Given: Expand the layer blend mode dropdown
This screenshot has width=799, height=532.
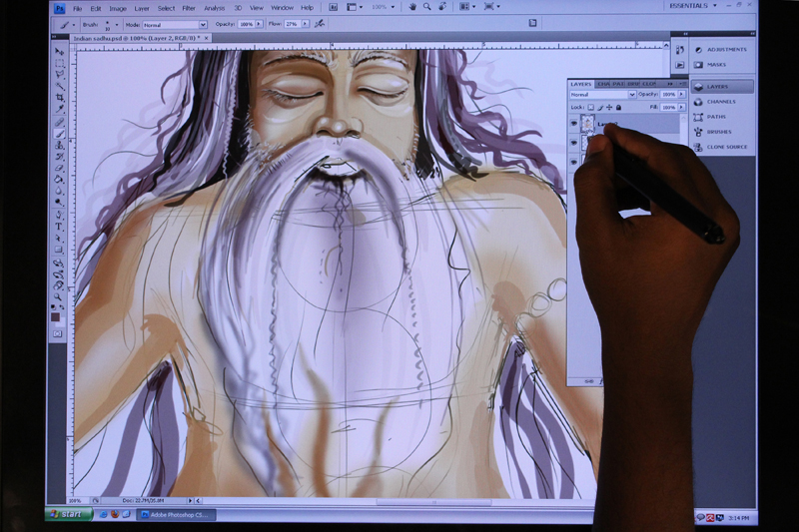Looking at the screenshot, I should click(x=597, y=94).
